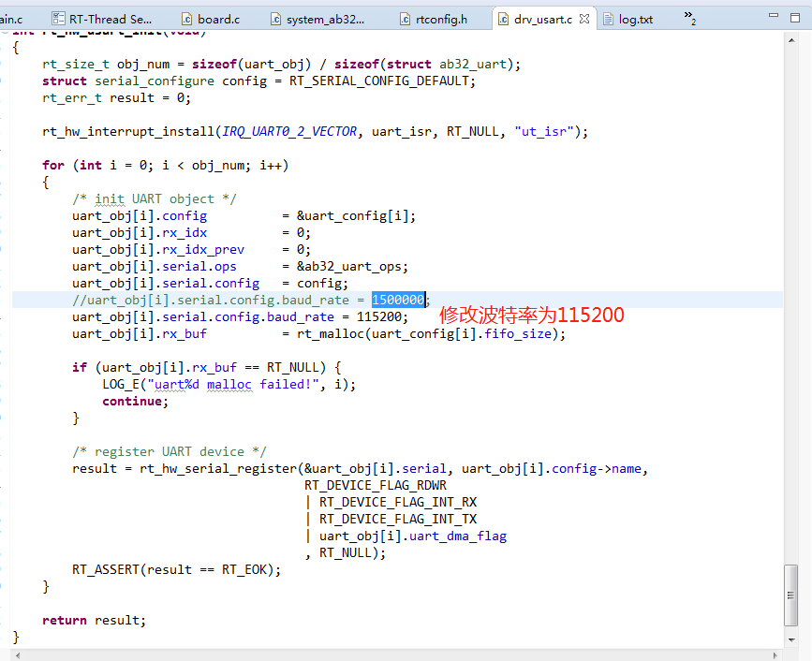
Task: Click rt_malloc function call
Action: 331,334
